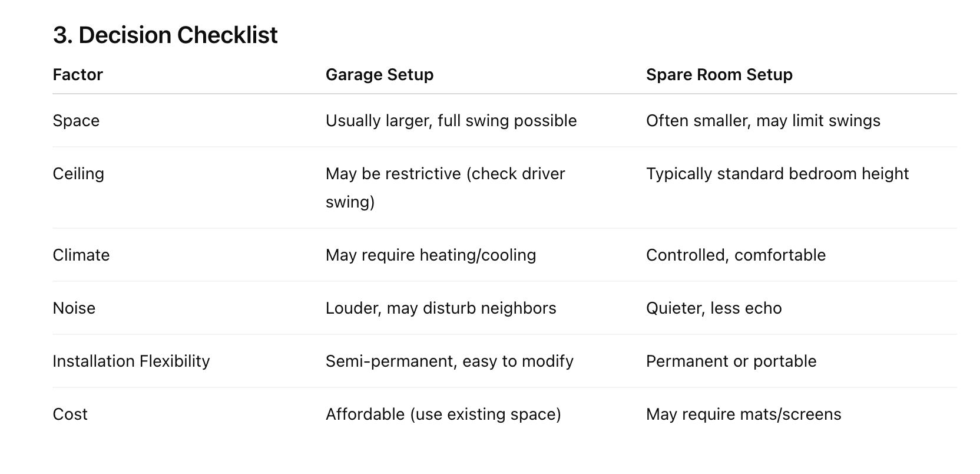The image size is (980, 474).
Task: Click the "Spare Room Setup" column header
Action: [719, 75]
